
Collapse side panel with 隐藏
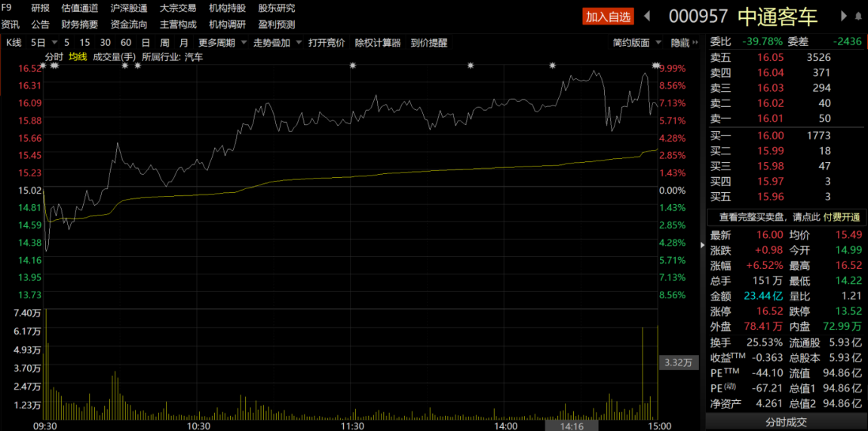coord(684,43)
